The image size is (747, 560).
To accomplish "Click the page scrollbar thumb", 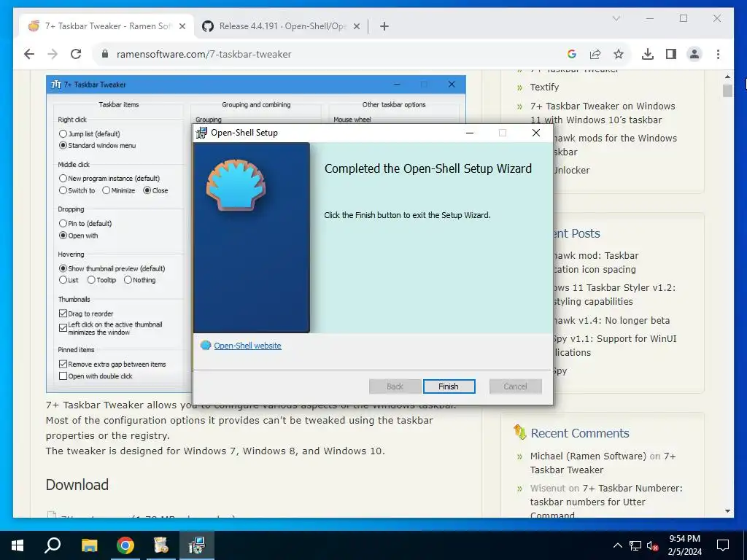I will [727, 90].
